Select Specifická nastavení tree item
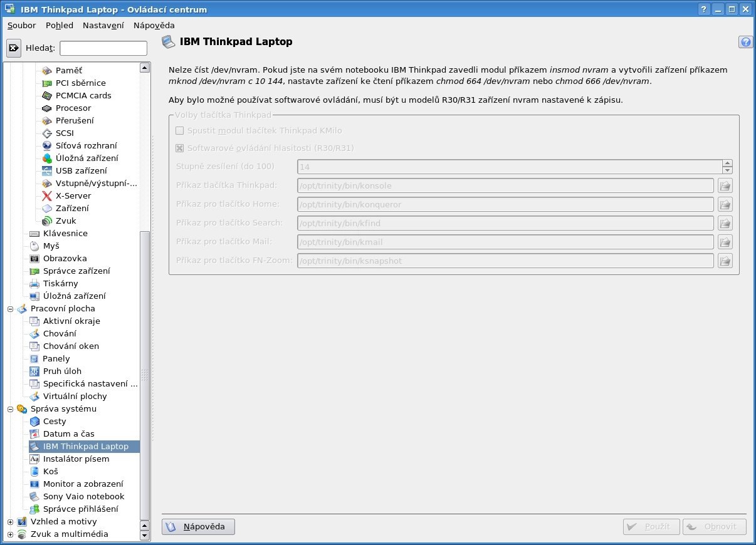756x545 pixels. pos(90,384)
